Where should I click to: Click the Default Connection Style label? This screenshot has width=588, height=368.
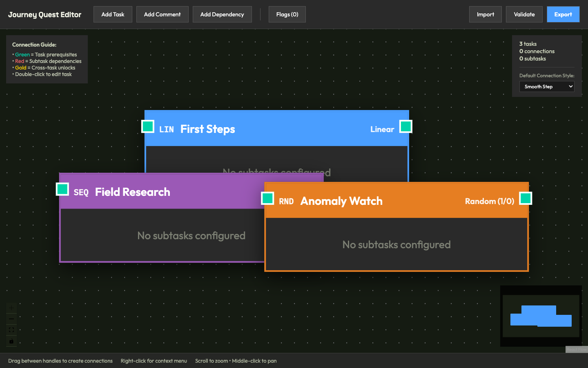[x=547, y=76]
